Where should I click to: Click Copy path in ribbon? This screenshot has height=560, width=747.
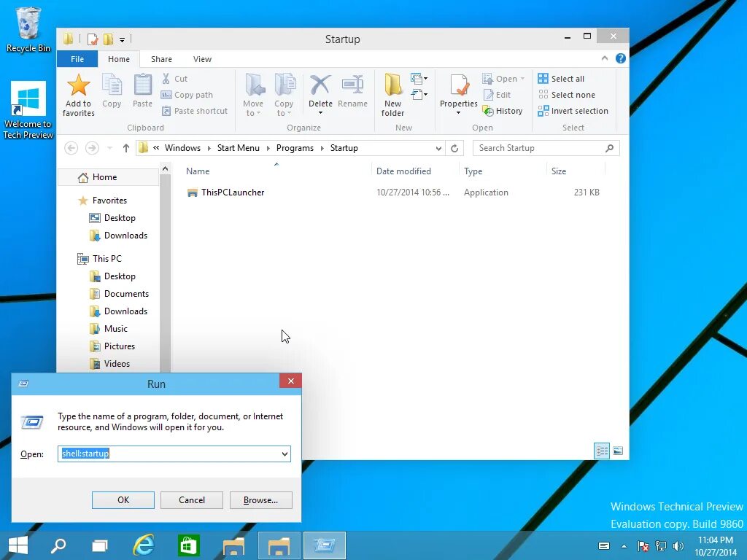click(x=187, y=95)
